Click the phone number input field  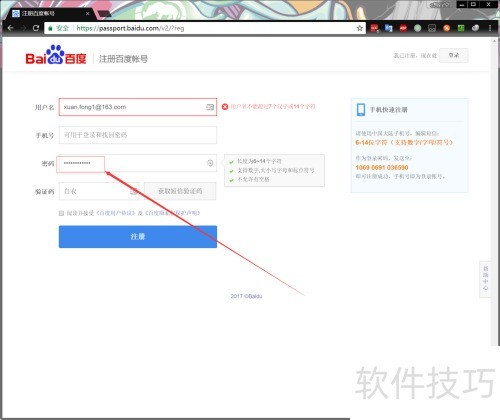coord(138,135)
